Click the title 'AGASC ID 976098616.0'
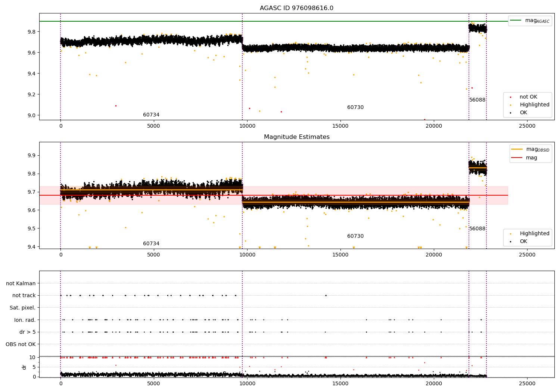This screenshot has width=560, height=392. coord(296,8)
